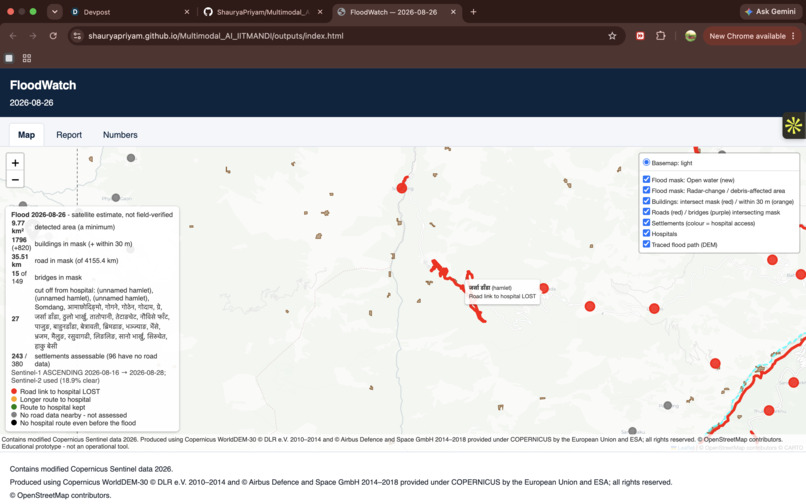Click the '35.51 km' road in mask value
The width and height of the screenshot is (806, 504).
(x=20, y=260)
